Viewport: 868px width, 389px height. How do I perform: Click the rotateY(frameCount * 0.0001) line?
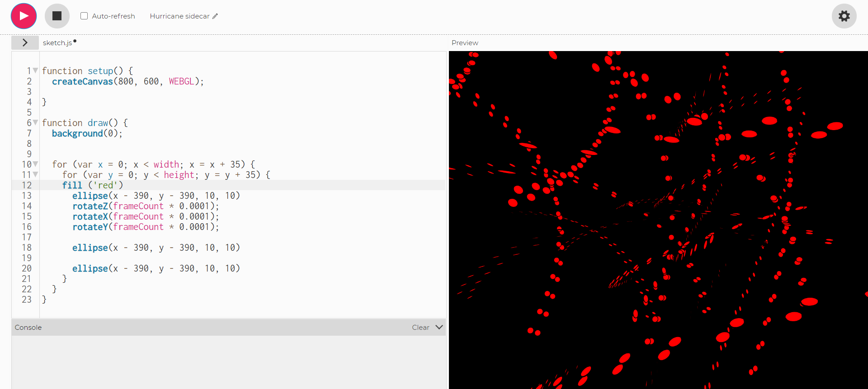click(146, 227)
